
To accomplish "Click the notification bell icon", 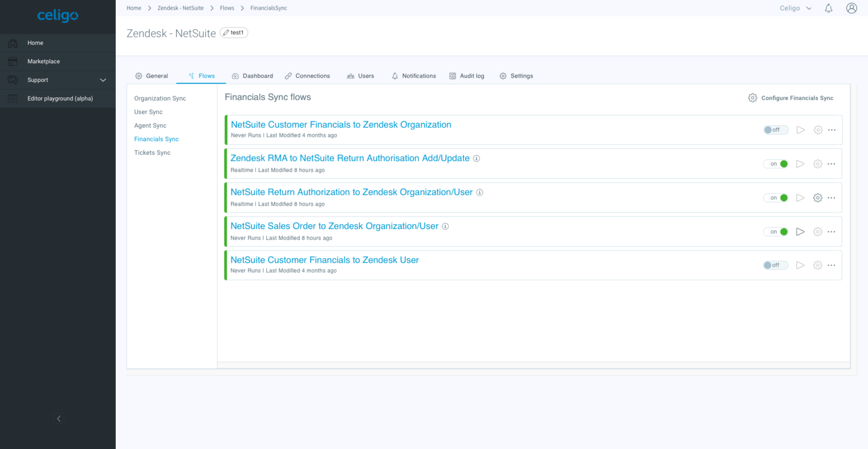I will coord(828,8).
